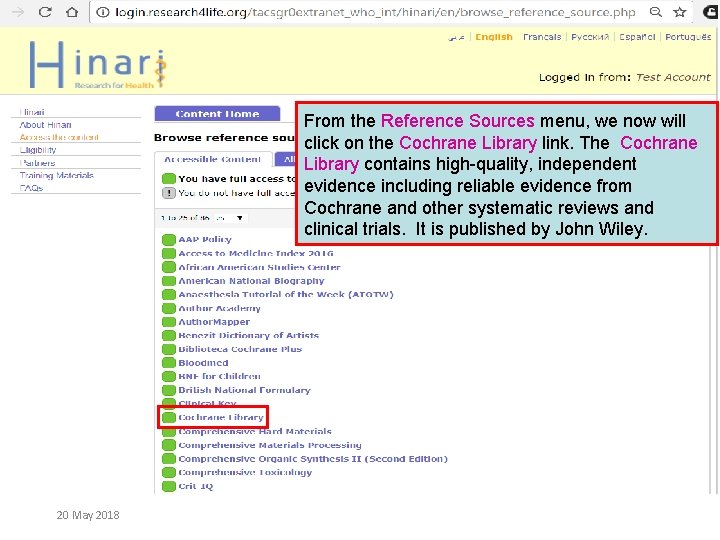Switch language to Português

[688, 37]
